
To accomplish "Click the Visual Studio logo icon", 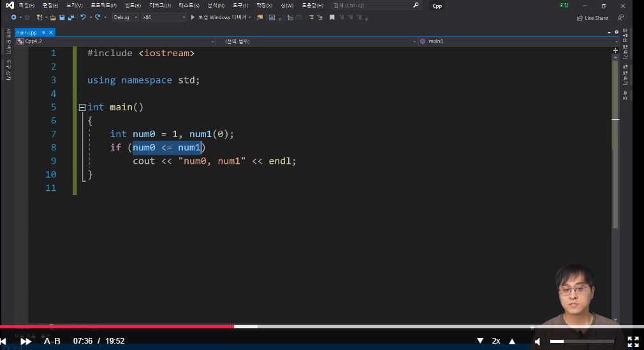I will (10, 5).
